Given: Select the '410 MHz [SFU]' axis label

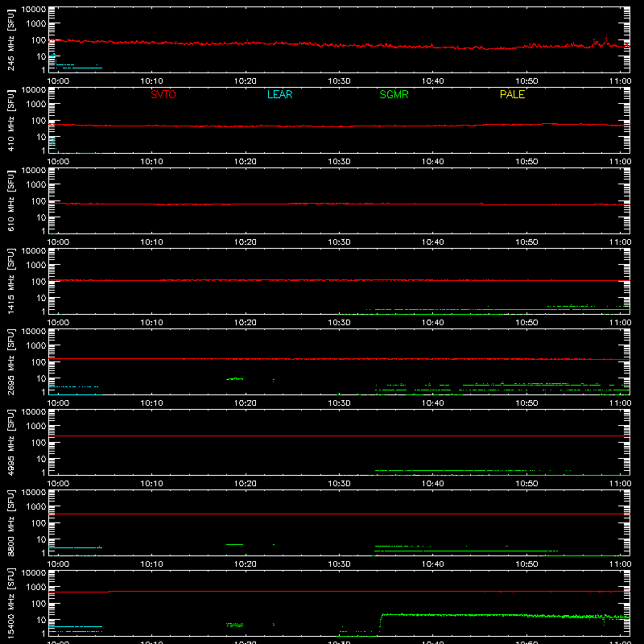Looking at the screenshot, I should 11,120.
